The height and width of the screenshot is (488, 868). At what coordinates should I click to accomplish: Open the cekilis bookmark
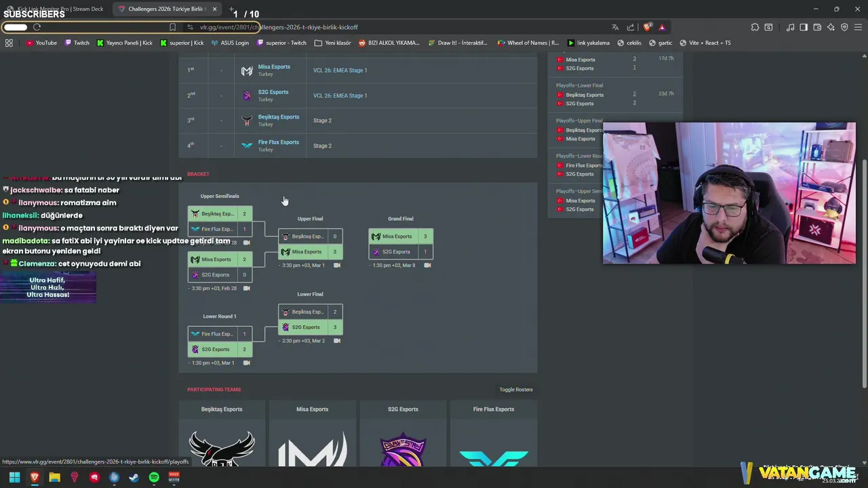629,43
